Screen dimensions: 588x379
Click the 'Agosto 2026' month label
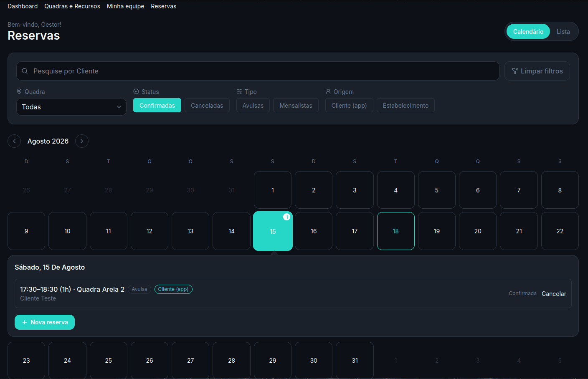(48, 141)
